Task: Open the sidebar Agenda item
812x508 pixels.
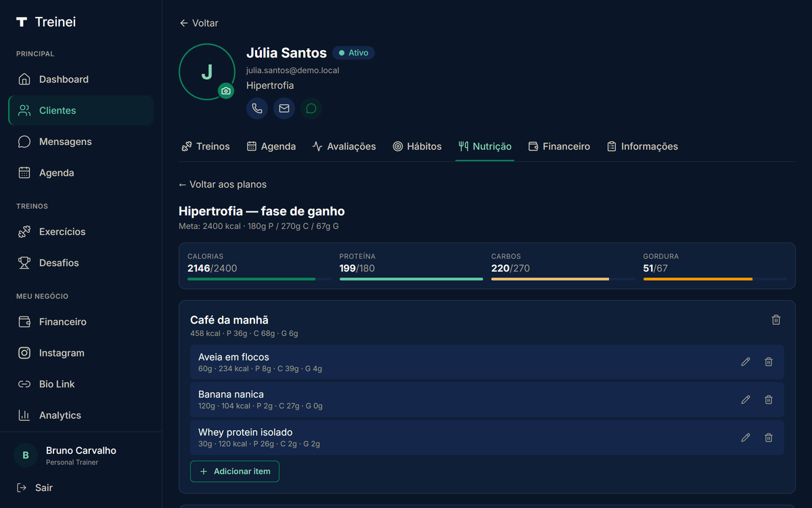Action: pos(81,173)
